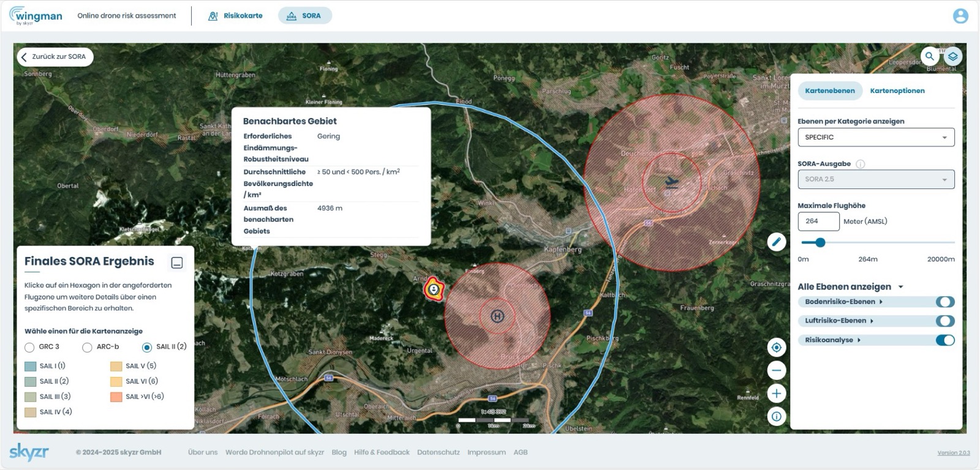This screenshot has width=980, height=470.
Task: Zoom out with the minus icon
Action: pyautogui.click(x=776, y=370)
